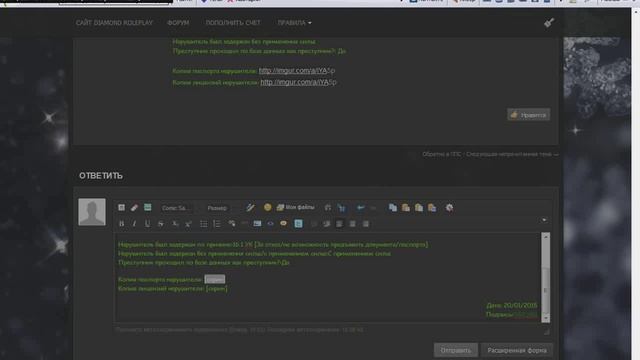Align text left
This screenshot has width=640, height=360.
[x=340, y=224]
